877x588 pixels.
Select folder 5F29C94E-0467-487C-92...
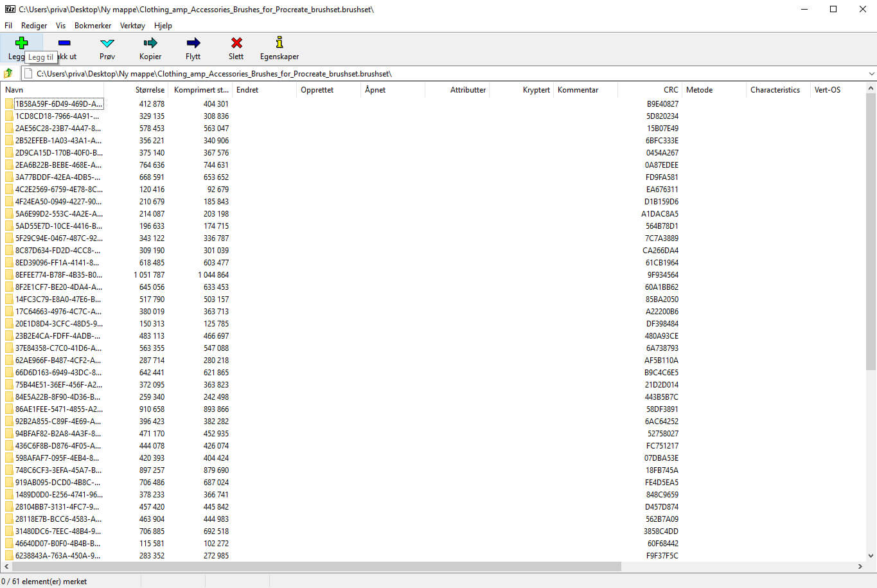58,238
